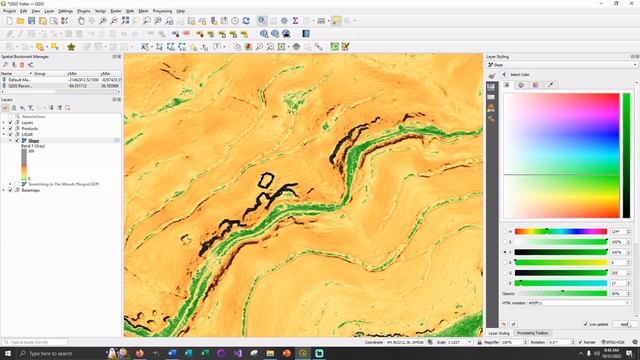Toggle the LIDAR group checkbox
The image size is (640, 360).
(x=11, y=134)
